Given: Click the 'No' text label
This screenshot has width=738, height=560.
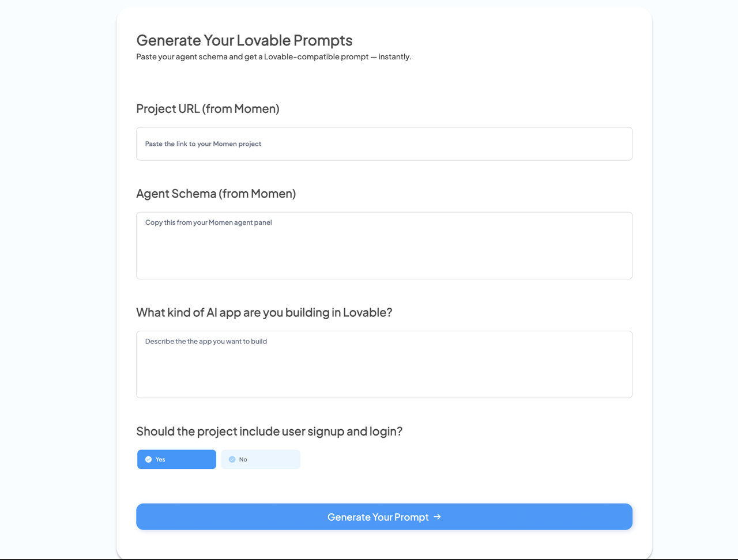Looking at the screenshot, I should pyautogui.click(x=243, y=459).
